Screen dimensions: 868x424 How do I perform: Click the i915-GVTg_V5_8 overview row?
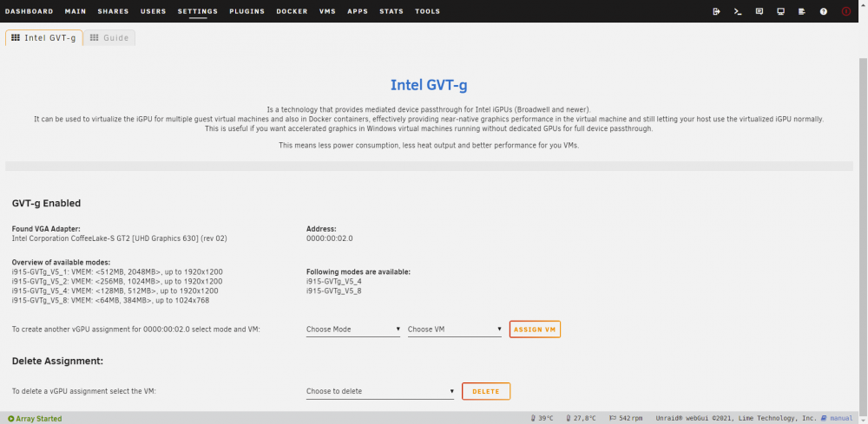coord(110,300)
